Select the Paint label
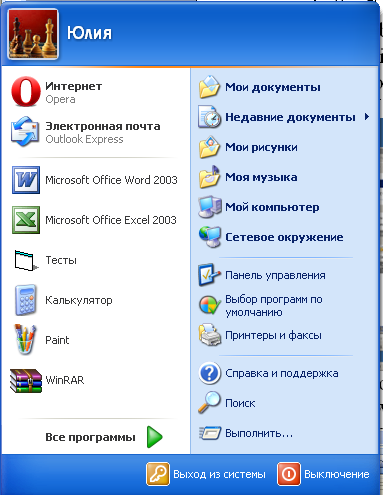 coord(57,340)
